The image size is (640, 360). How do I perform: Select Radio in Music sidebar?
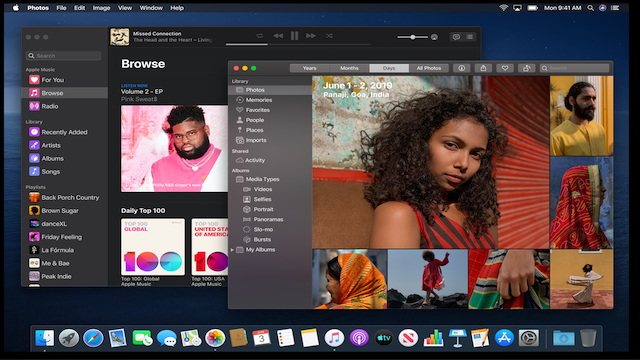click(64, 106)
